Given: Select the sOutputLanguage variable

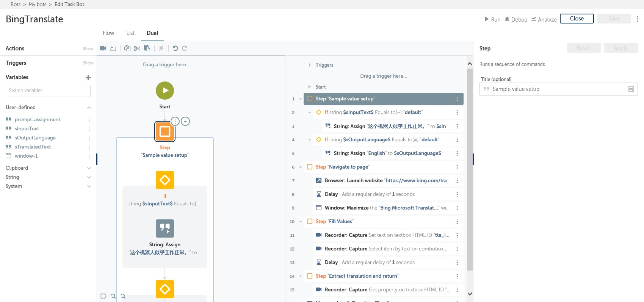Looking at the screenshot, I should click(35, 138).
